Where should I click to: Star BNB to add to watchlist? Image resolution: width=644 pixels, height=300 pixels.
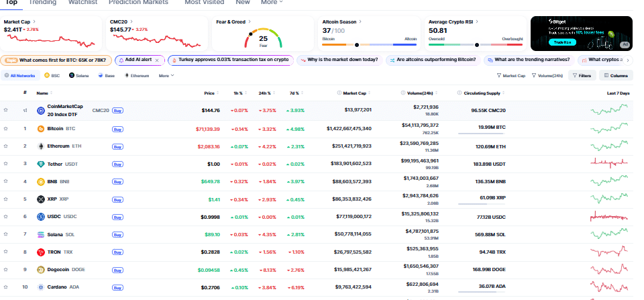[6, 181]
